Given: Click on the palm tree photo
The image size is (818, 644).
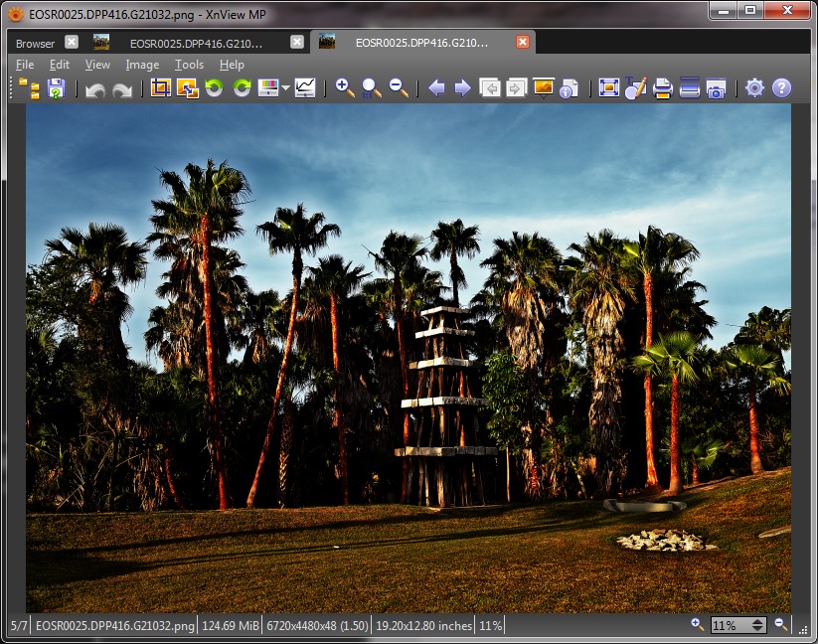Looking at the screenshot, I should pyautogui.click(x=408, y=358).
